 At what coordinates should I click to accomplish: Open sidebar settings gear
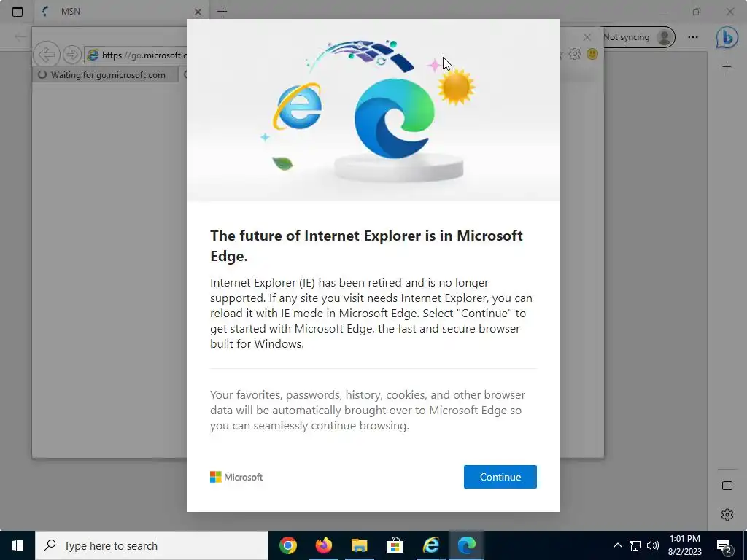click(x=727, y=514)
